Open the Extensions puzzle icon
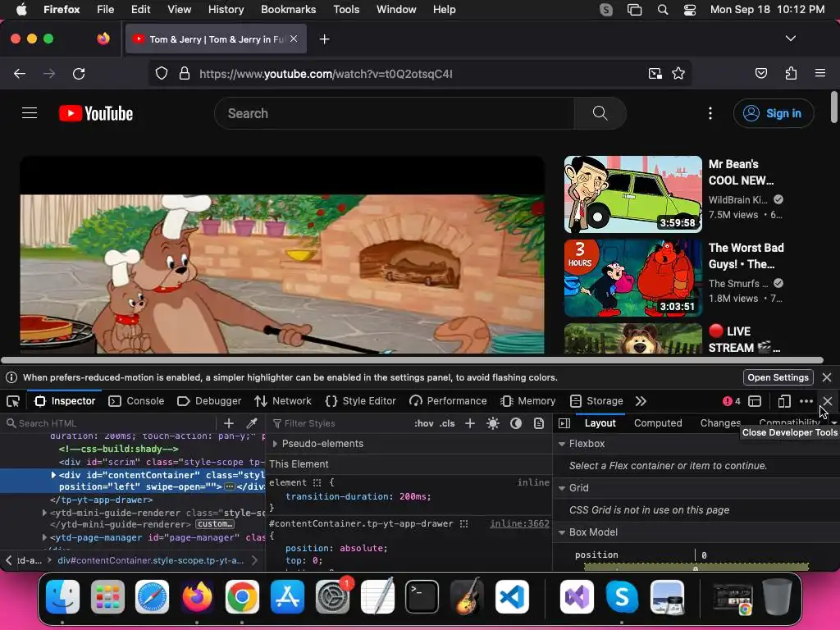This screenshot has width=840, height=630. pyautogui.click(x=791, y=73)
